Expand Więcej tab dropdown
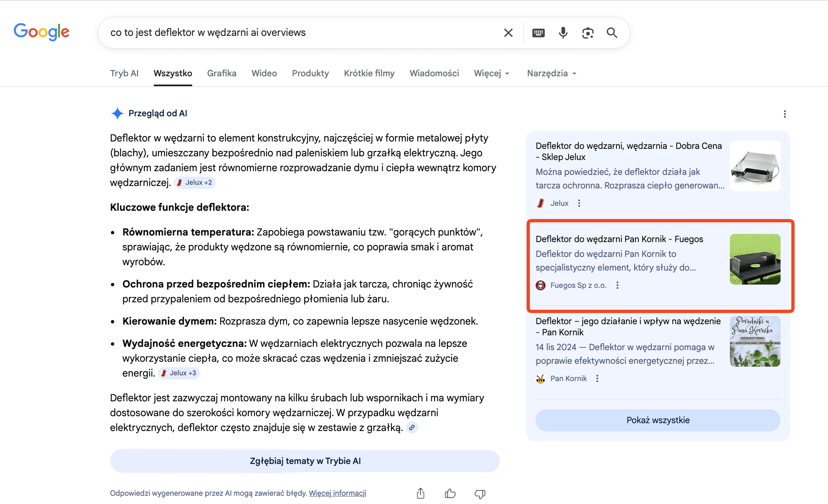The image size is (828, 504). tap(492, 73)
